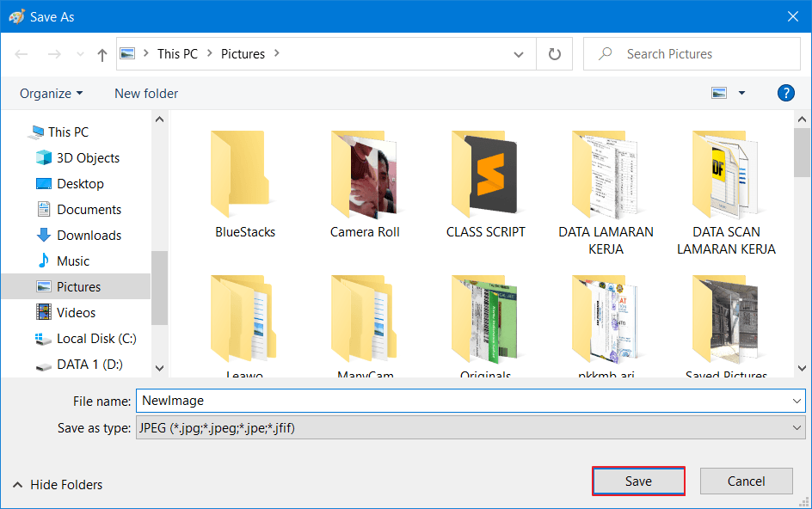Expand the Save as type dropdown

(x=797, y=427)
